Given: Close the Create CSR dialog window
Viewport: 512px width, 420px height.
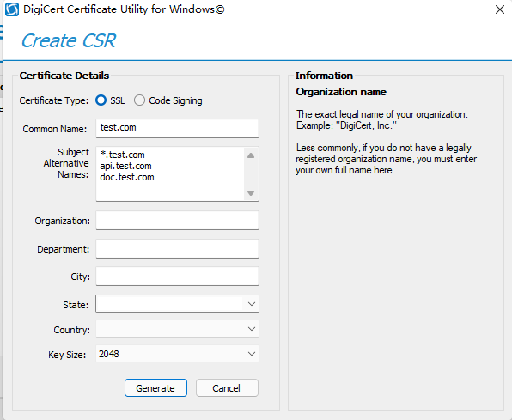Looking at the screenshot, I should pos(500,9).
